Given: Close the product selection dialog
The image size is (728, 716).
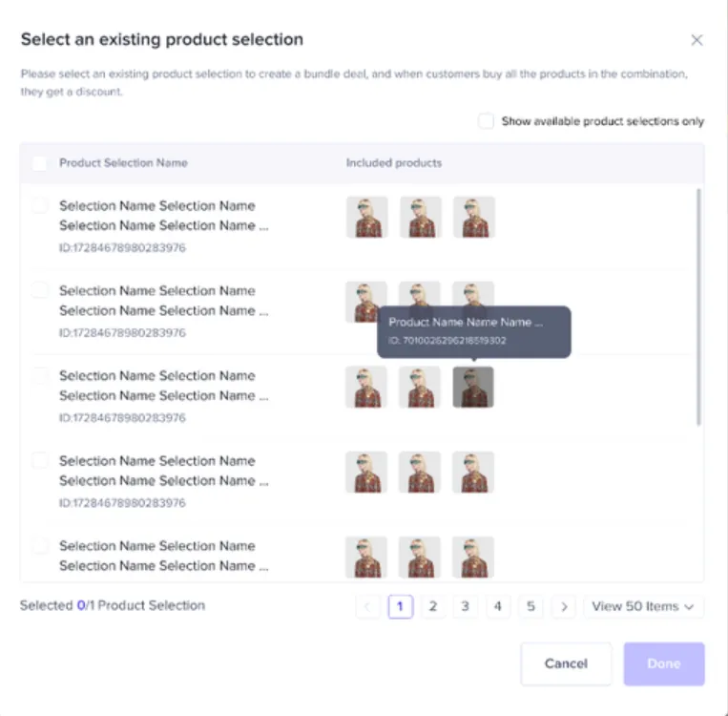Looking at the screenshot, I should pos(697,40).
